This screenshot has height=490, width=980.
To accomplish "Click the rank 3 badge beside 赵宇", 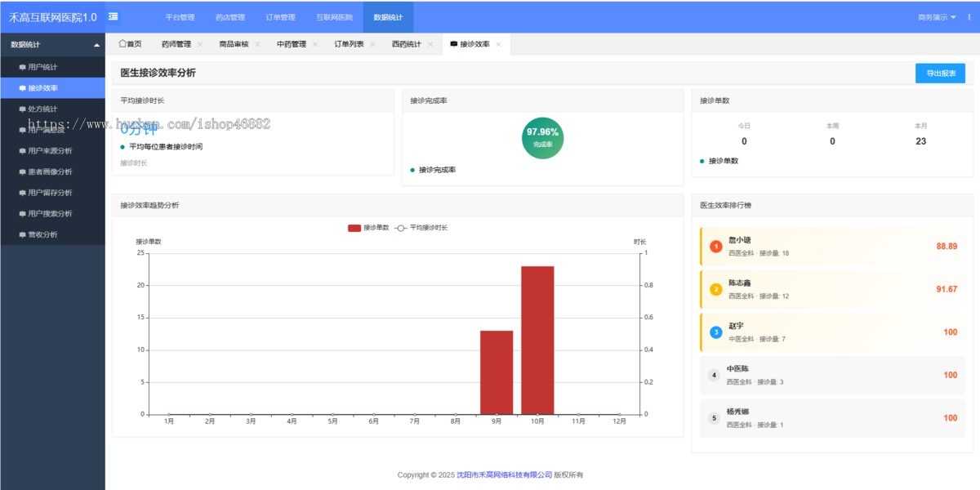I will point(716,332).
